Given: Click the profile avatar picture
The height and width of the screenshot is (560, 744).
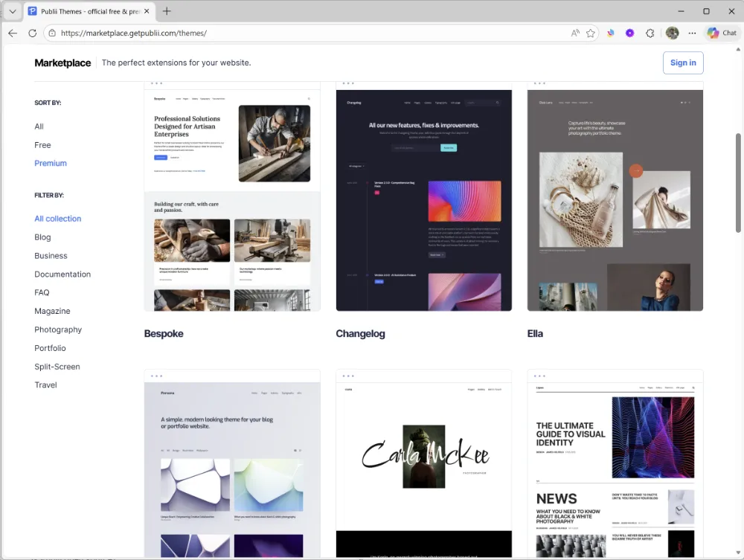Looking at the screenshot, I should point(672,33).
